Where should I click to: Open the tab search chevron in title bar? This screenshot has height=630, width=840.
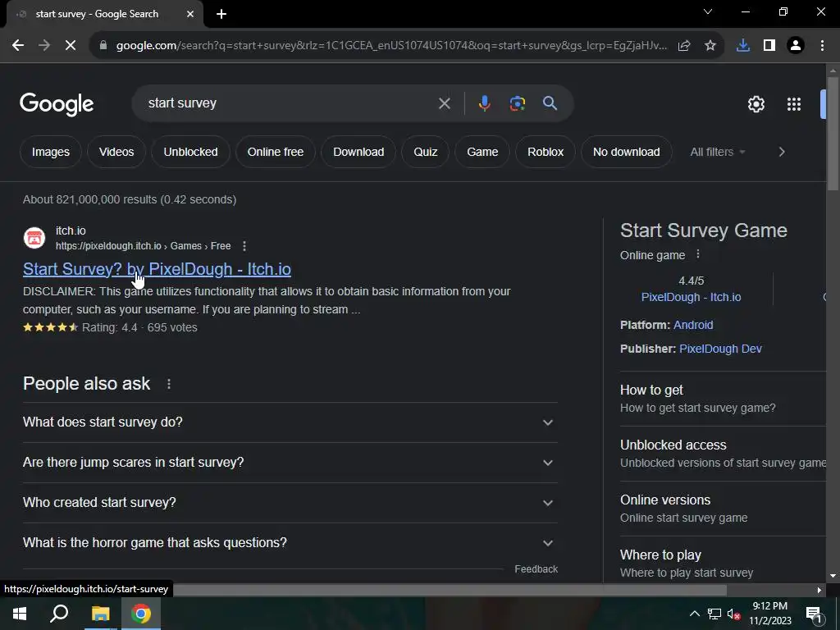click(x=708, y=11)
